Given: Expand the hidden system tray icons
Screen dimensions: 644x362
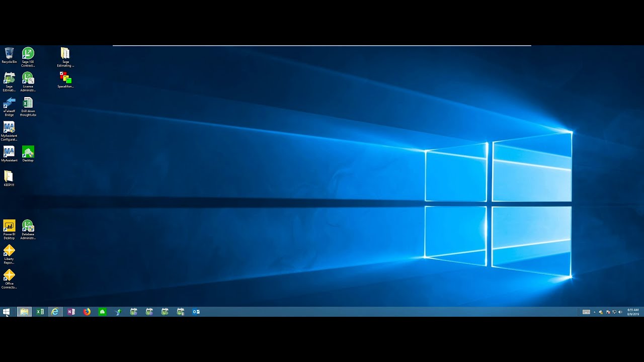Looking at the screenshot, I should point(594,312).
